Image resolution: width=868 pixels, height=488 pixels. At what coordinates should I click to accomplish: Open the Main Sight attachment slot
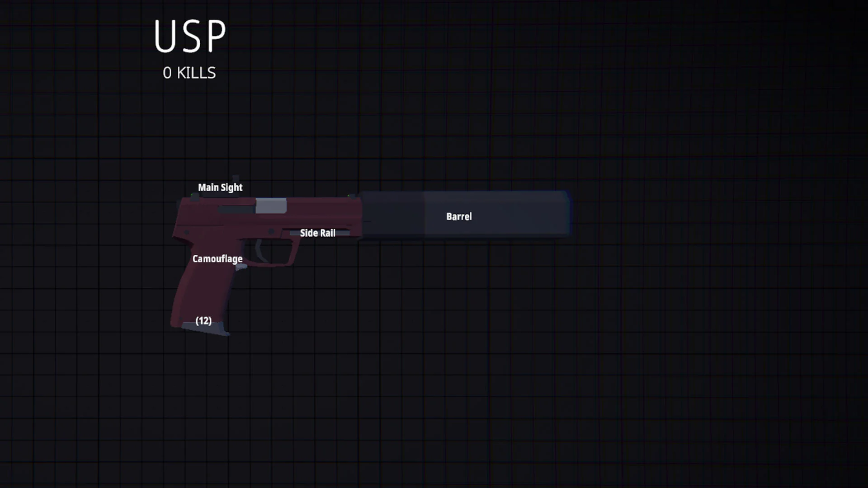[x=220, y=187]
